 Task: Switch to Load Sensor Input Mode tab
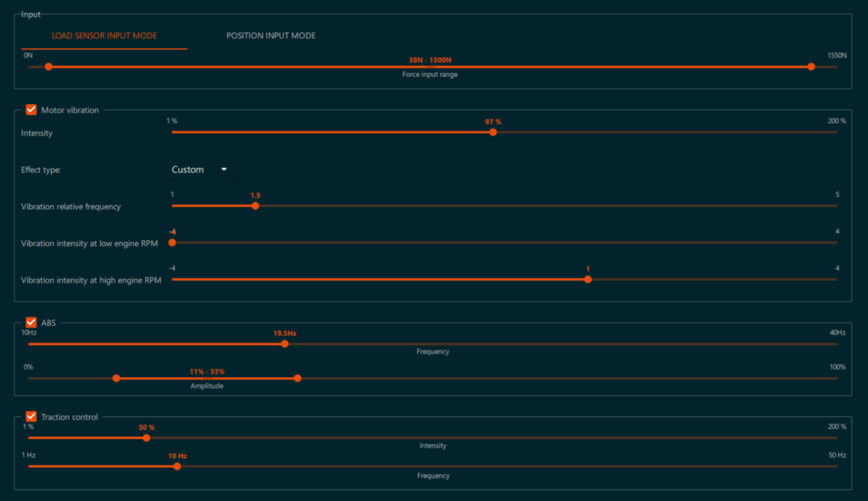click(104, 36)
